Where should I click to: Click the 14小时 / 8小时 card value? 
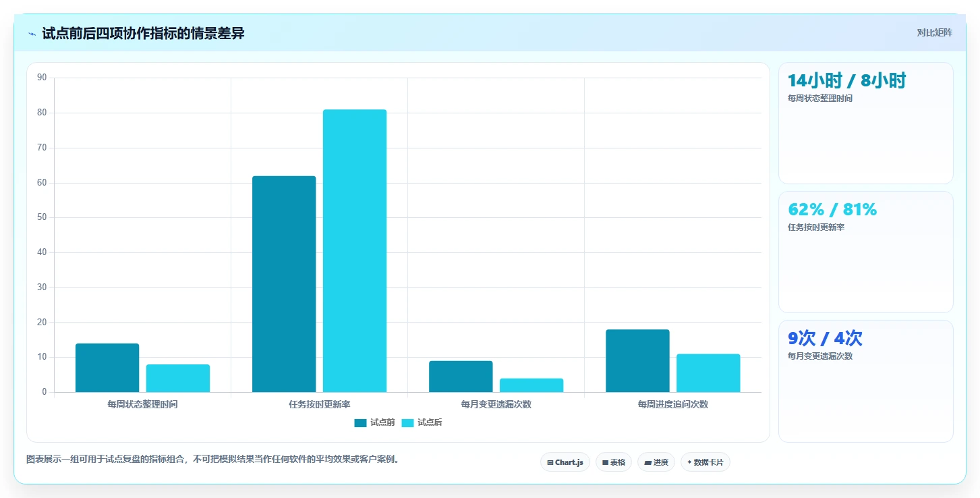click(x=846, y=81)
